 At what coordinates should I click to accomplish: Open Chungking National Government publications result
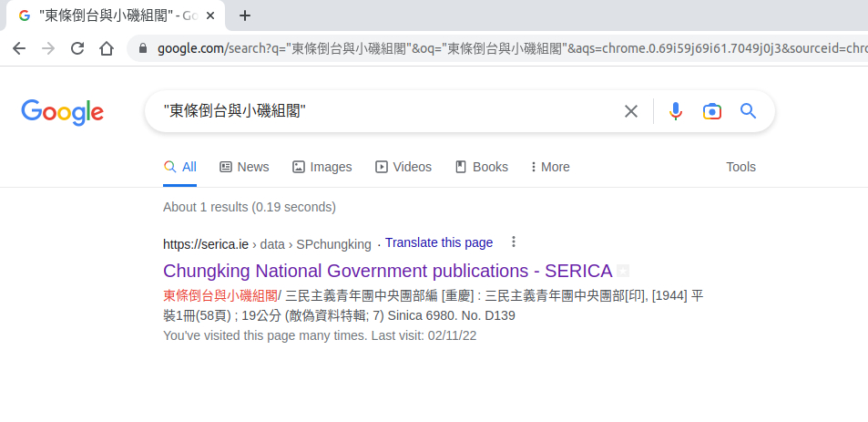387,271
